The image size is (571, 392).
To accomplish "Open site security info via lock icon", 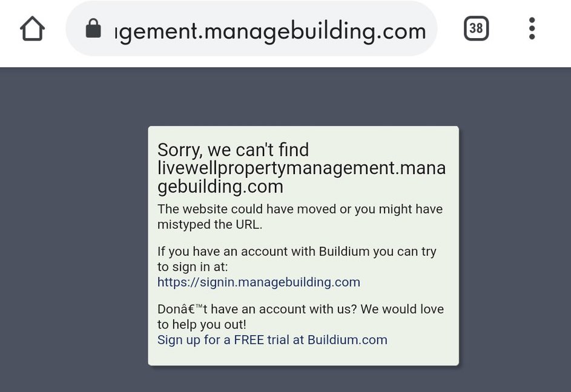I will tap(93, 28).
